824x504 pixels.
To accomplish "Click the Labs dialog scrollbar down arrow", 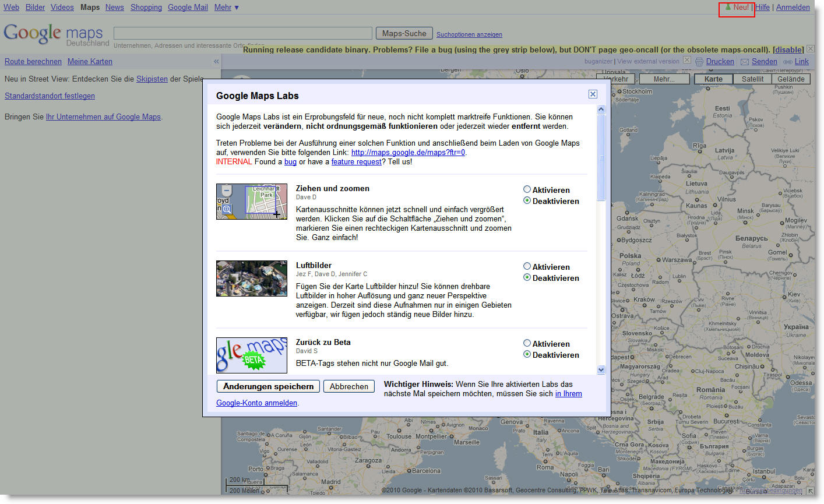I will pos(601,369).
